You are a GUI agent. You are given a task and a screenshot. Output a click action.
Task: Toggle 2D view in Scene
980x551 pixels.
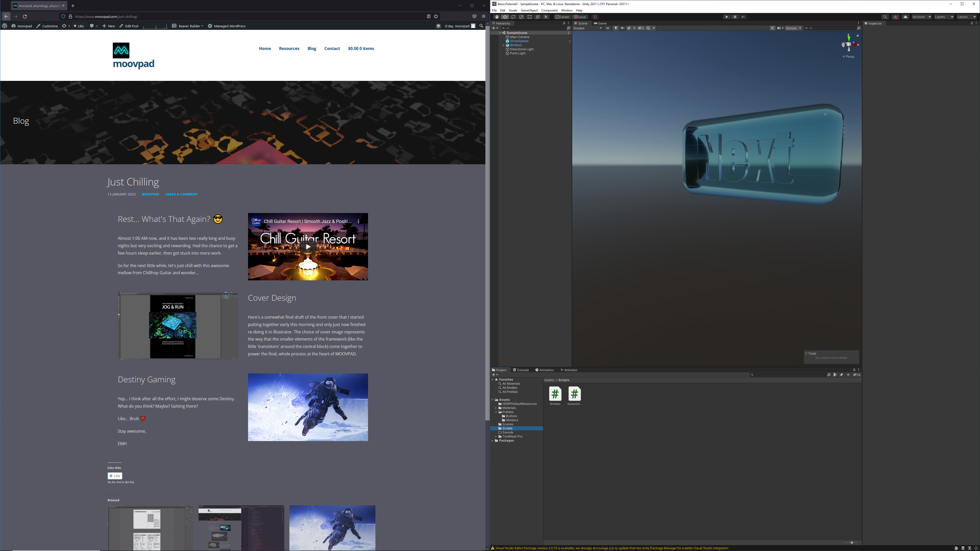(608, 28)
